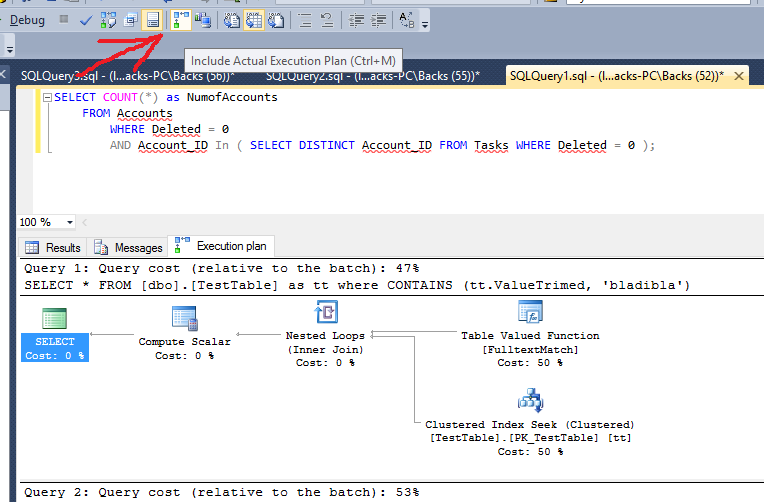764x502 pixels.
Task: Collapse the SELECT COUNT code region
Action: pyautogui.click(x=47, y=97)
